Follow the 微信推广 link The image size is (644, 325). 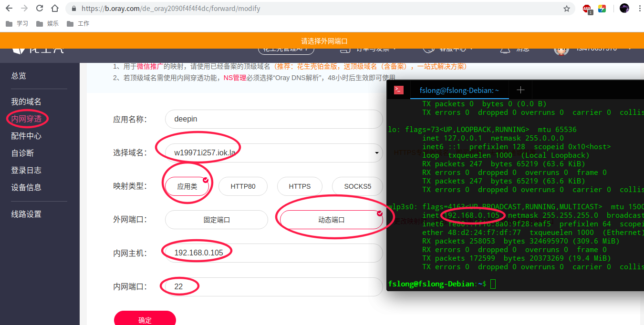coord(150,66)
